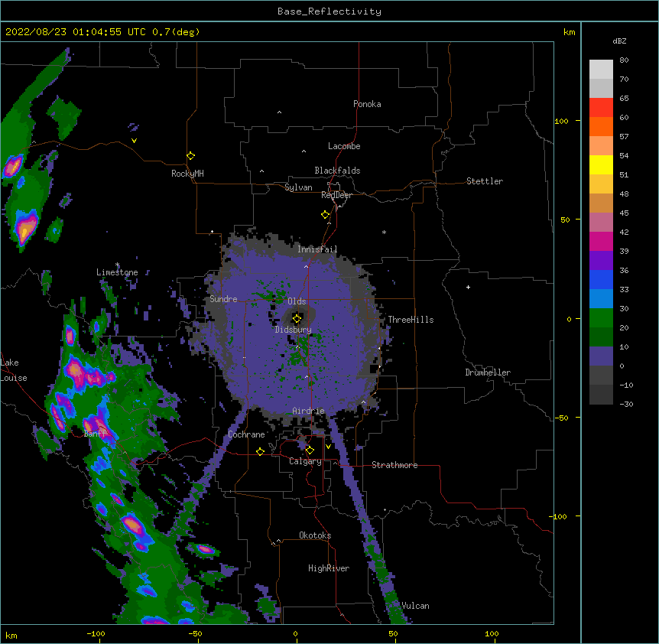
Task: Click the 100 tick on the right vertical axis
Action: 561,121
